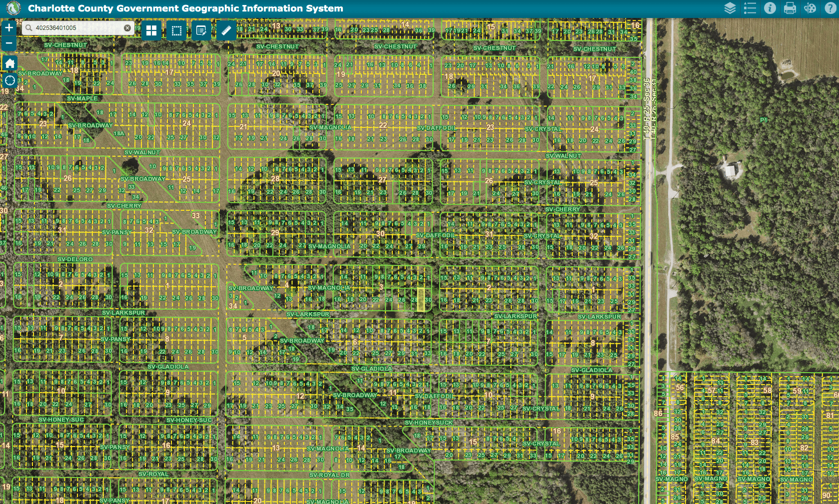The width and height of the screenshot is (839, 504).
Task: Activate the rectangle select tool
Action: (x=176, y=31)
